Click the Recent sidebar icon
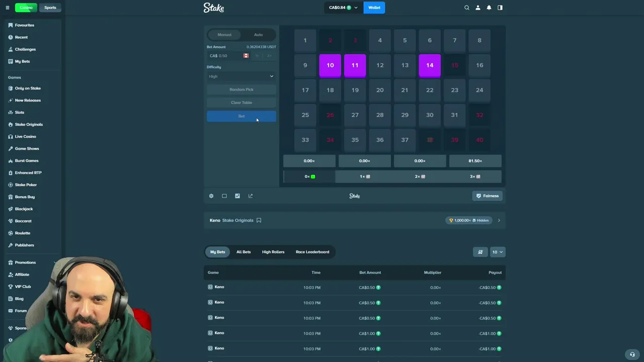The image size is (644, 362). pos(11,37)
